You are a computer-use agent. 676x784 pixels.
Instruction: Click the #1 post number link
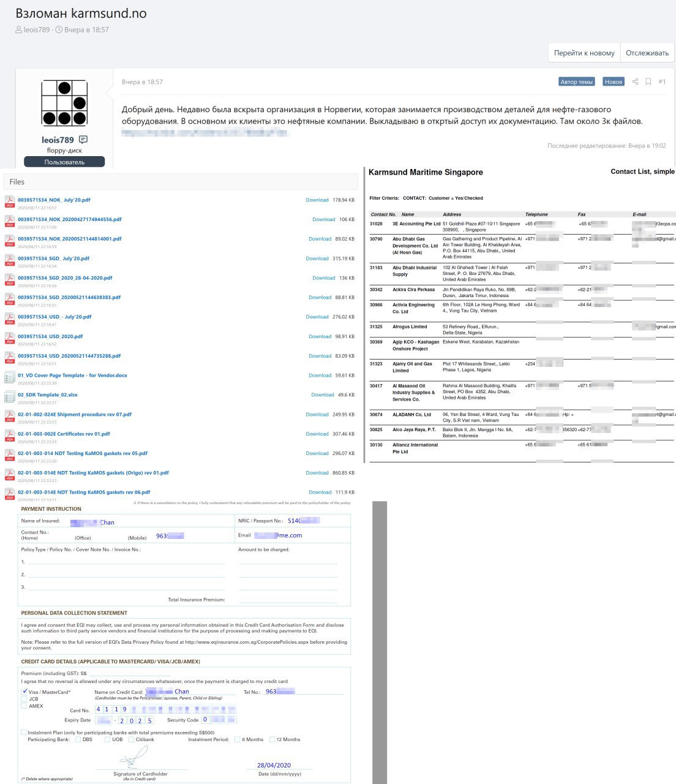coord(662,81)
